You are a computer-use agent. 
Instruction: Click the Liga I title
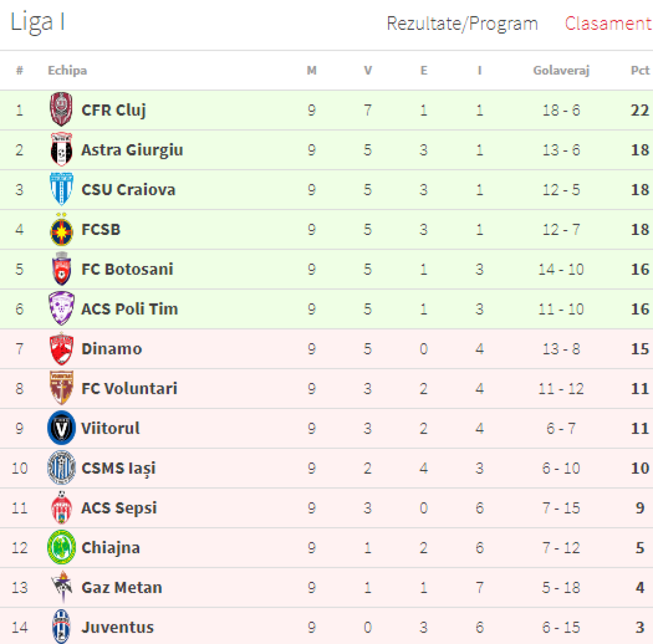tap(38, 22)
